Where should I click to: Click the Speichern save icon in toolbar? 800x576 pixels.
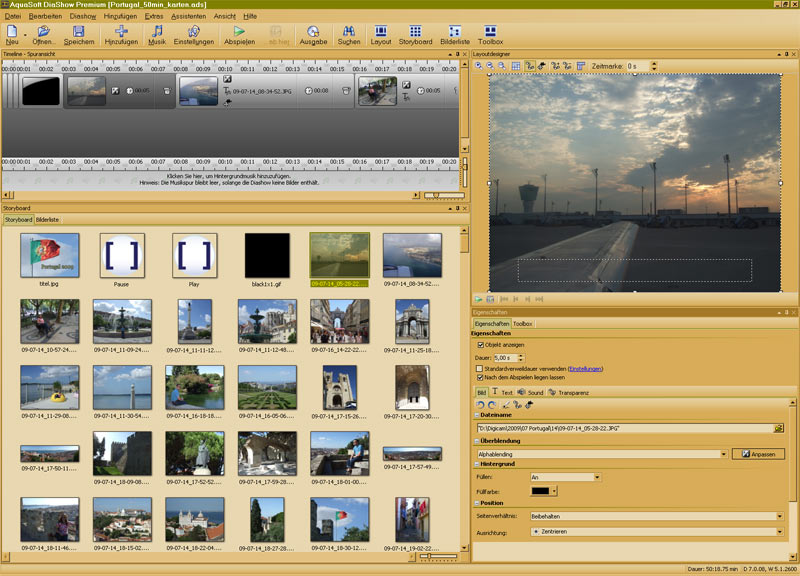pos(79,32)
